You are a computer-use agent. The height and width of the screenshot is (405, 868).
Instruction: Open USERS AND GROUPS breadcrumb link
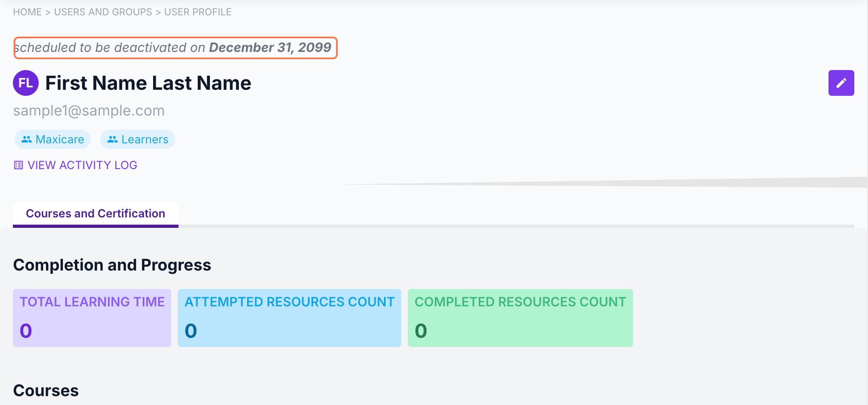coord(103,12)
